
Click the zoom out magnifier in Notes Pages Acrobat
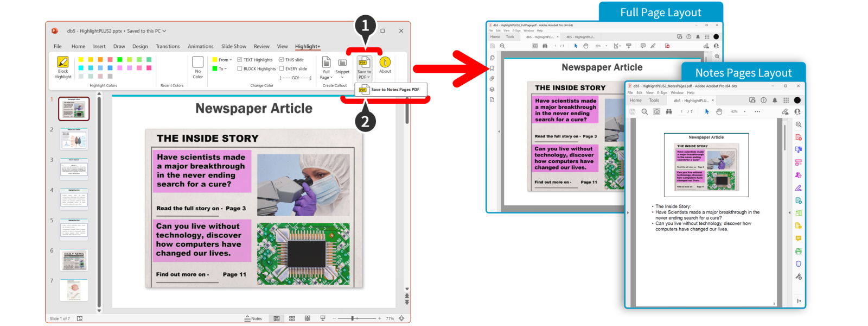[x=644, y=111]
